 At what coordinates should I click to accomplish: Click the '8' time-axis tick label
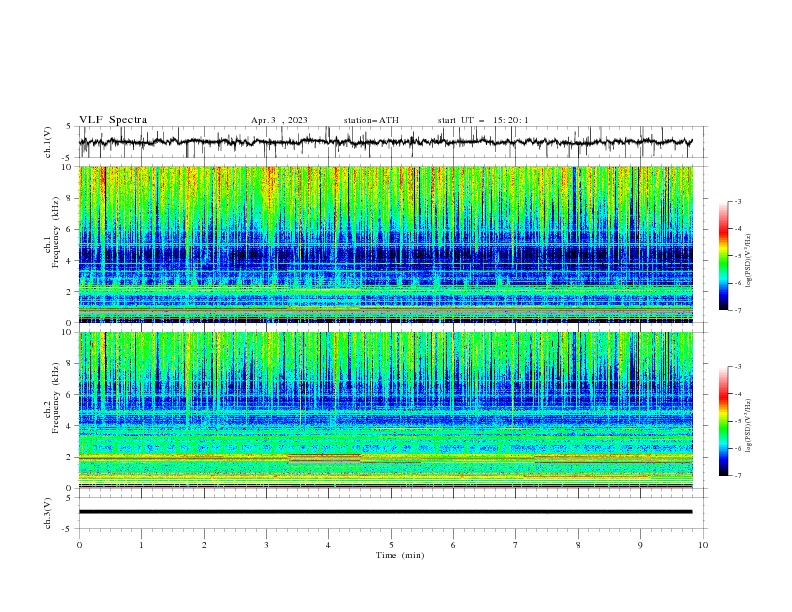pos(578,545)
